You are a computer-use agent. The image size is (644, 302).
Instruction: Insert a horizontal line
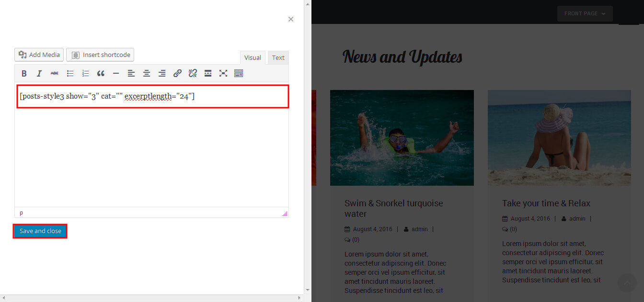coord(116,73)
